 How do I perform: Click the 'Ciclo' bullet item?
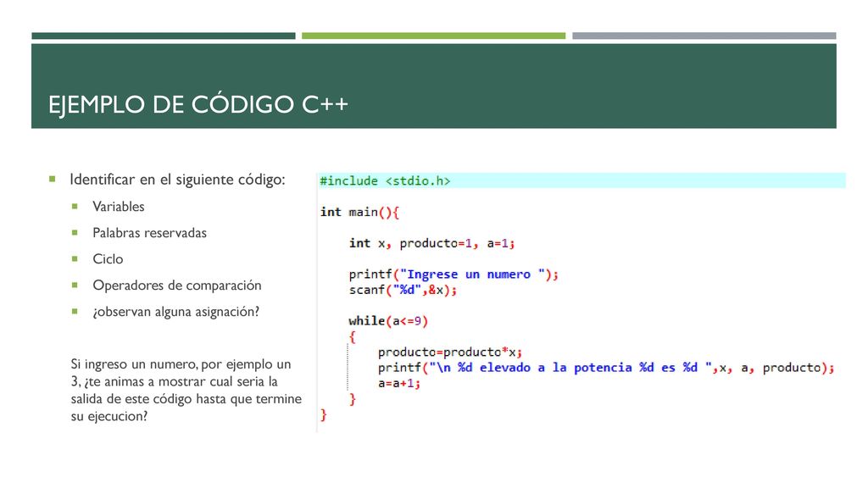pyautogui.click(x=108, y=259)
